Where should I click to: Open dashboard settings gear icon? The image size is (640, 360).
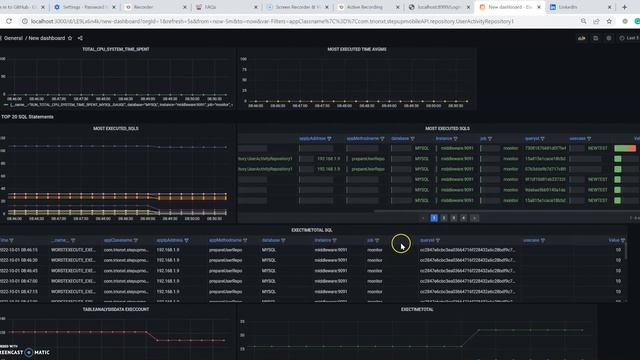[x=609, y=38]
